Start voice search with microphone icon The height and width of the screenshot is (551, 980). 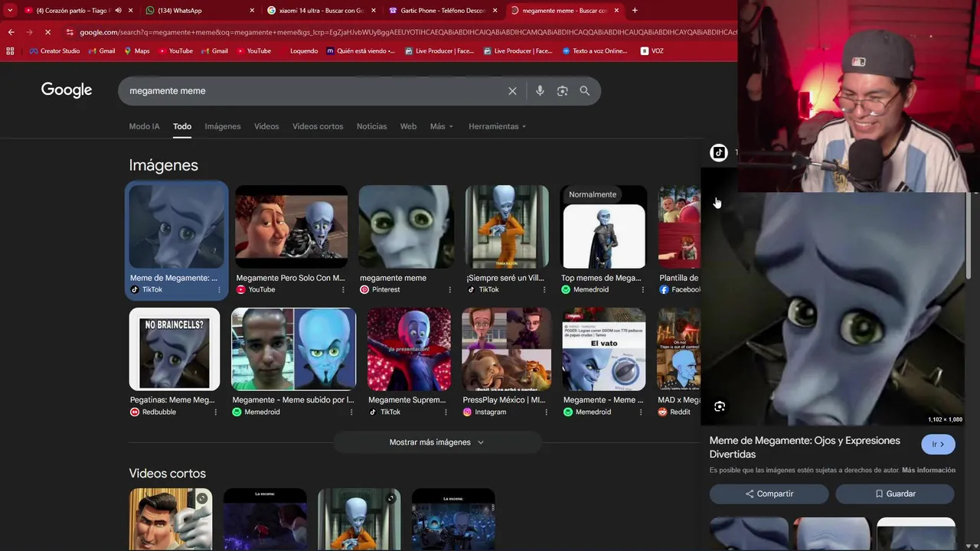540,91
